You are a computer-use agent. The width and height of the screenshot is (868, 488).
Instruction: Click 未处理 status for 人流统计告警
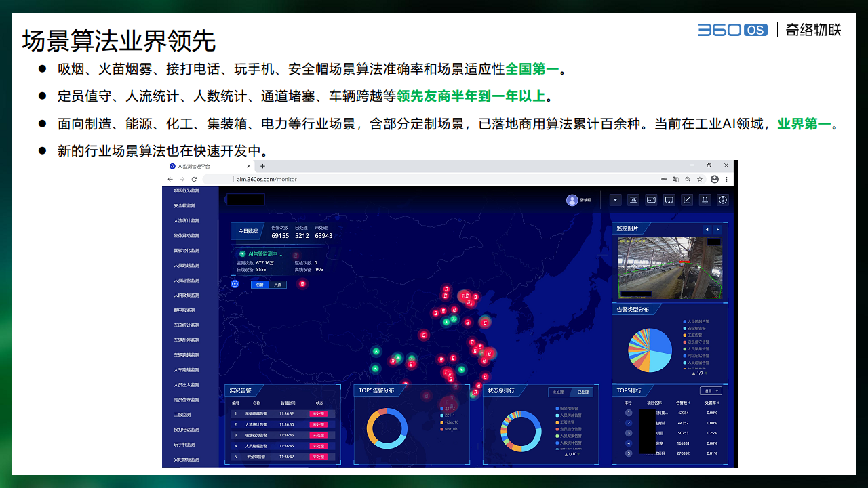coord(319,424)
